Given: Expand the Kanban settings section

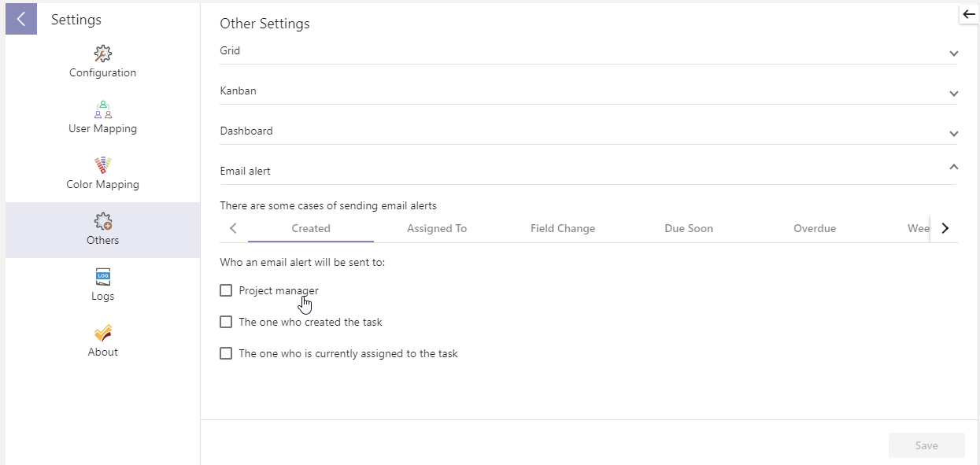Looking at the screenshot, I should point(953,94).
